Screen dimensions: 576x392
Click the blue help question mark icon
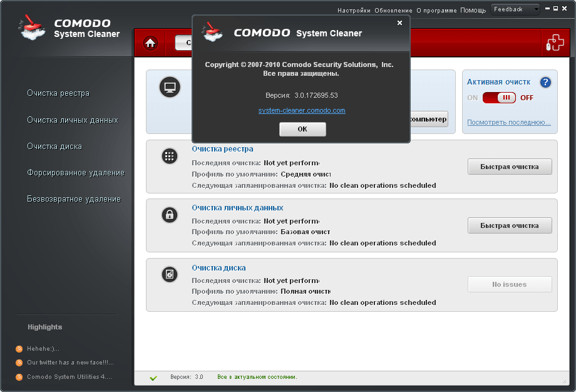[545, 82]
